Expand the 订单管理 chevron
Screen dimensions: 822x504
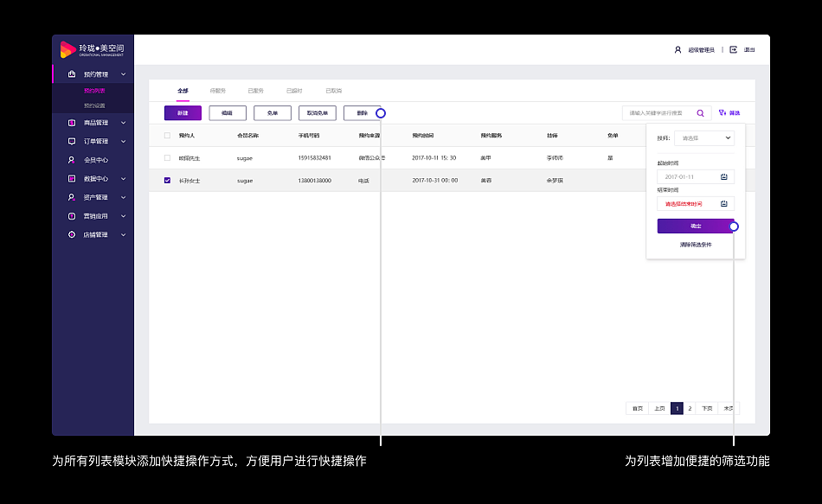tap(123, 142)
